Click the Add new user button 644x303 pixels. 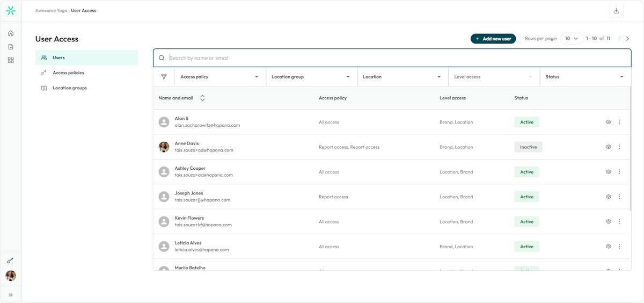[x=493, y=39]
